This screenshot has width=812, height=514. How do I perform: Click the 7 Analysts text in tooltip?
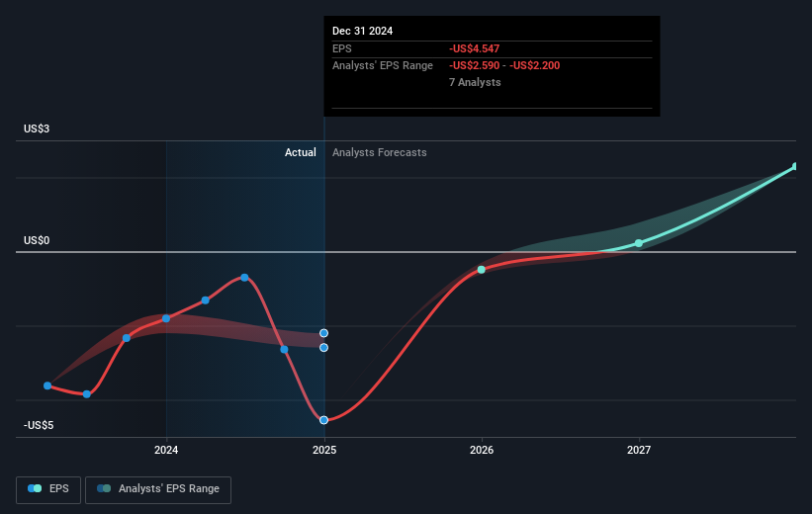[475, 82]
